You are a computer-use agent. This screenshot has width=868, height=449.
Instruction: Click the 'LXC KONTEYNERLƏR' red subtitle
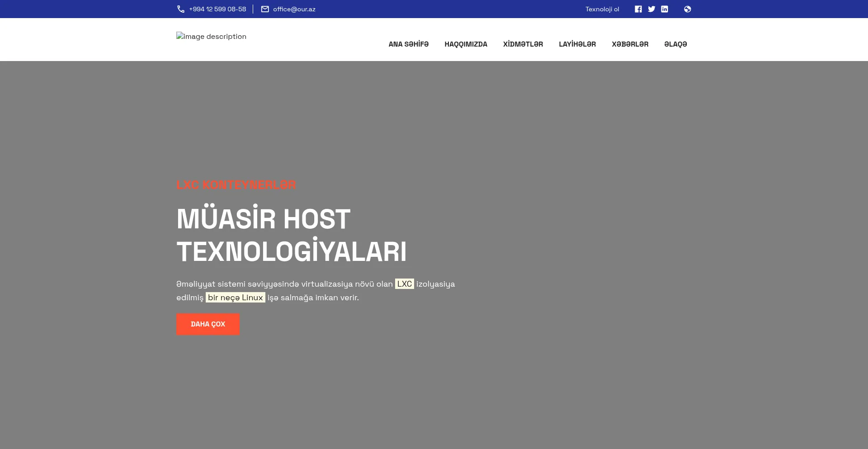pyautogui.click(x=236, y=185)
